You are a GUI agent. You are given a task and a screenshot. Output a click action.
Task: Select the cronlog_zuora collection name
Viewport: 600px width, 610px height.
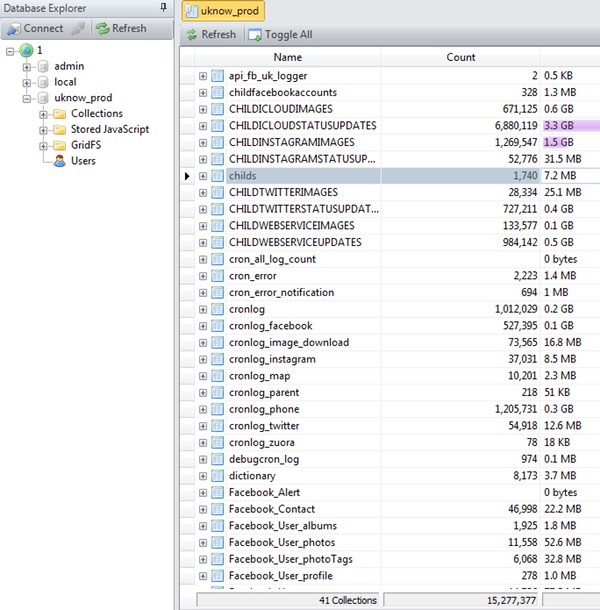[261, 442]
